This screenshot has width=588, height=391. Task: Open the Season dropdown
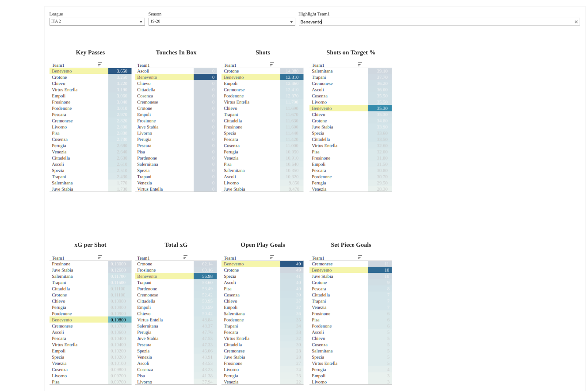point(221,22)
